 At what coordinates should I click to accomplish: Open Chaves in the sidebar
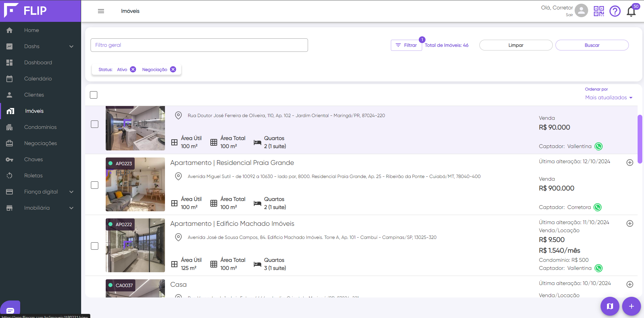click(x=40, y=160)
